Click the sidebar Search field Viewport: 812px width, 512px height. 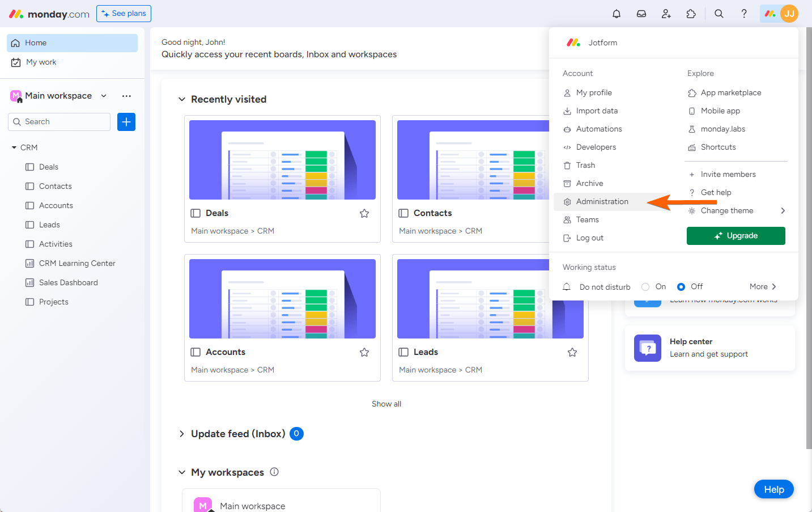pyautogui.click(x=59, y=122)
